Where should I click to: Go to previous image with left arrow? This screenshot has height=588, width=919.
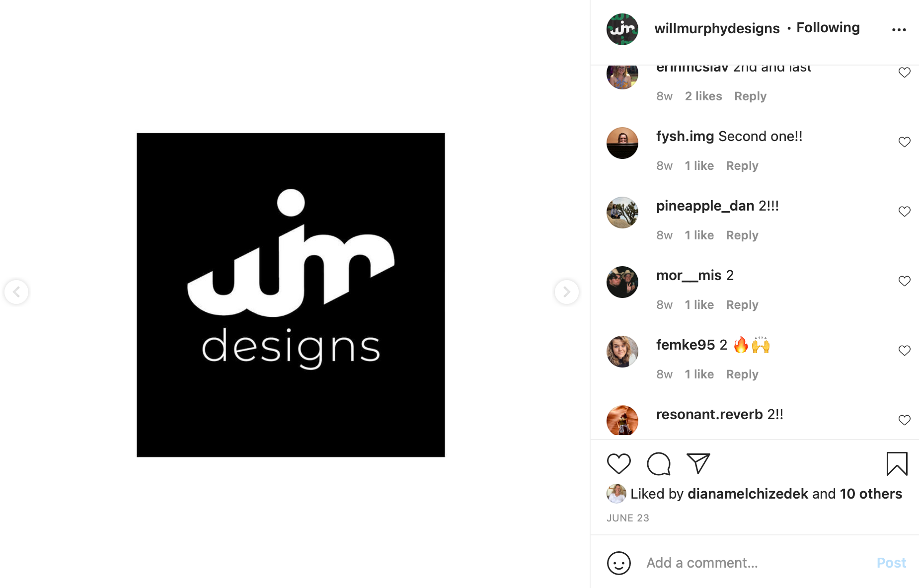coord(16,292)
